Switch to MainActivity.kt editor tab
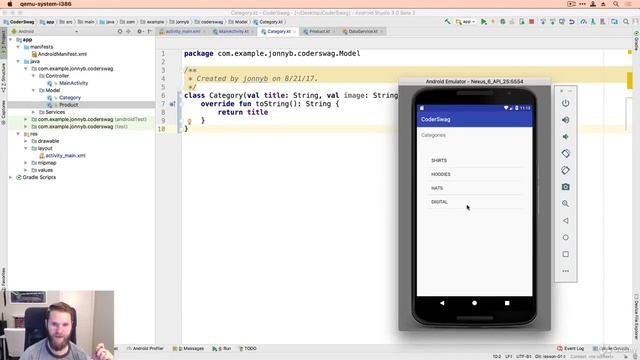Screen dimensions: 640x360 [x=233, y=31]
